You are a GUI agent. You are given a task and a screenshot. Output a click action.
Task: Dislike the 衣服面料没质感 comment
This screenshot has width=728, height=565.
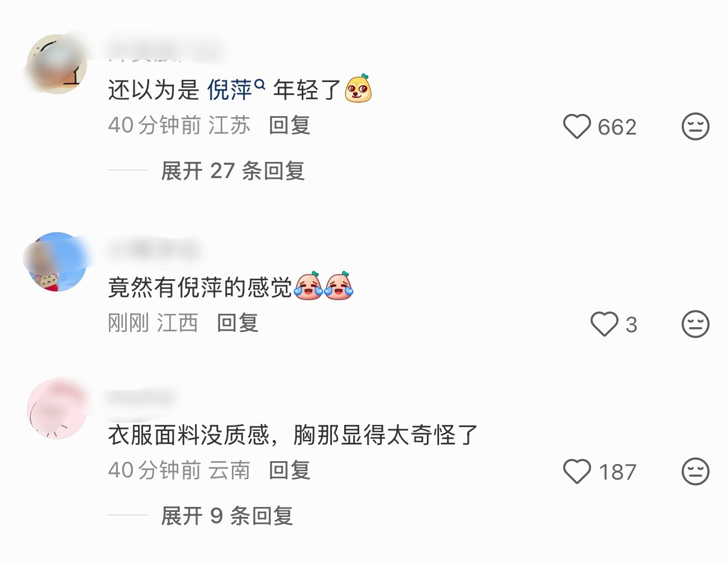click(x=696, y=471)
